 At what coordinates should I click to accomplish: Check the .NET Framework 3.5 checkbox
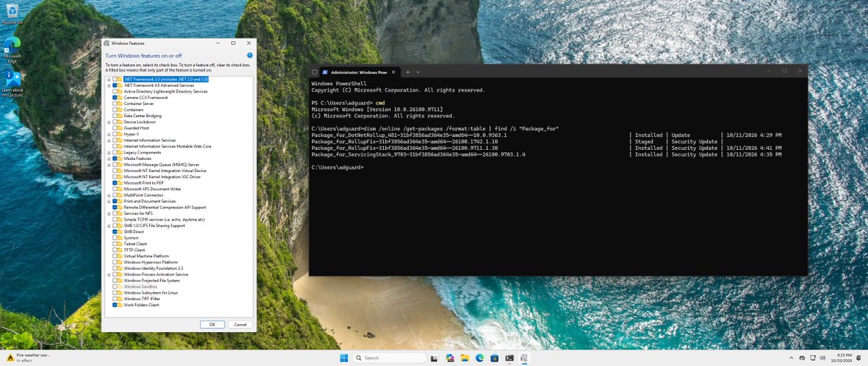pos(114,80)
